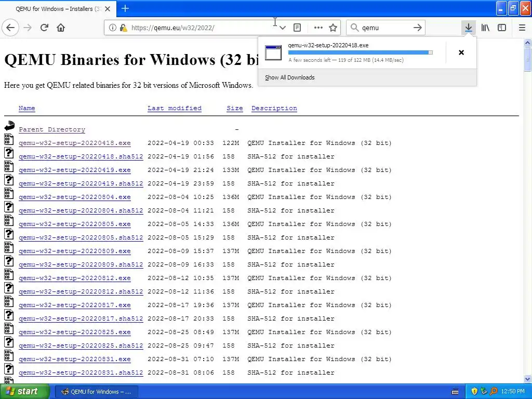Open the Library menu
This screenshot has width=532, height=399.
coord(485,28)
